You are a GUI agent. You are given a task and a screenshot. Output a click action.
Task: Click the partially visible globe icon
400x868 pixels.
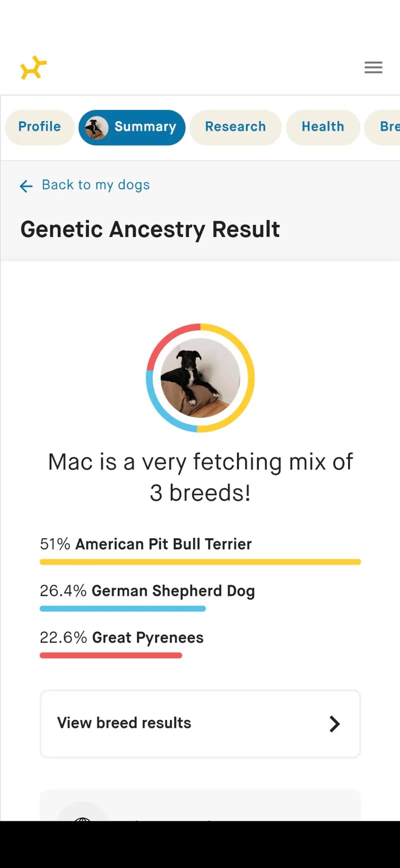click(82, 815)
